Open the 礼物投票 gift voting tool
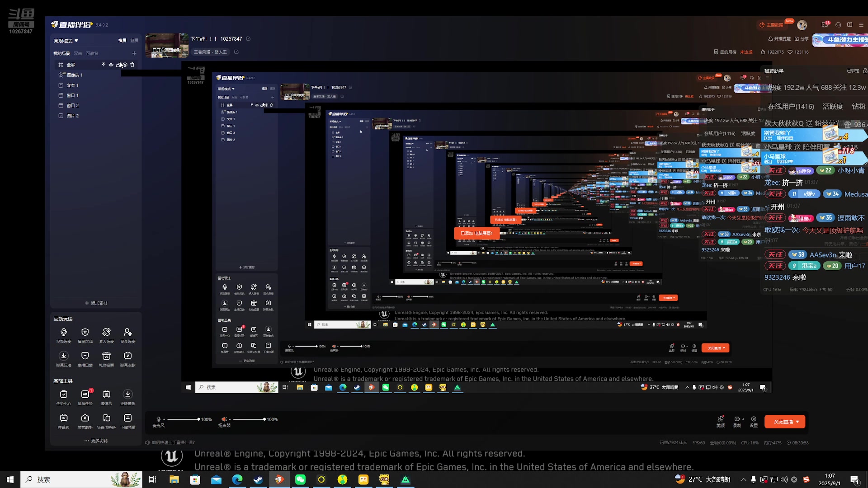Image resolution: width=868 pixels, height=488 pixels. [106, 359]
